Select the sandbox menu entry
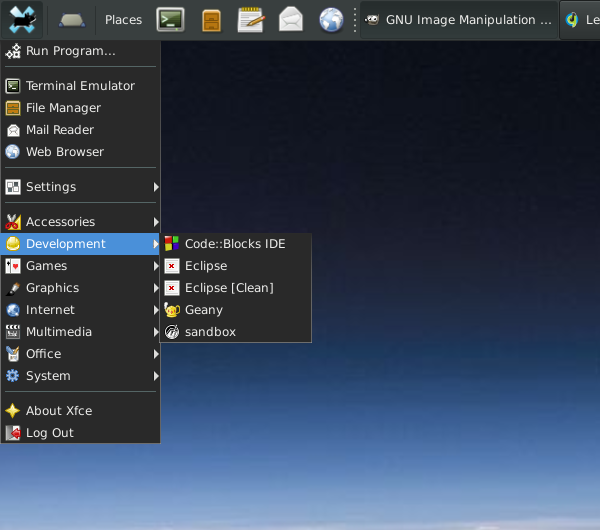Image resolution: width=600 pixels, height=530 pixels. click(210, 332)
